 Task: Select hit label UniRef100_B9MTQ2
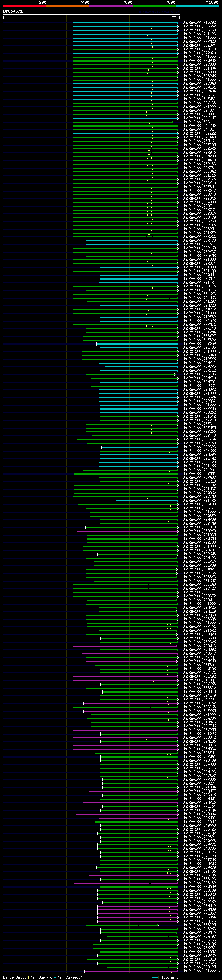click(199, 382)
